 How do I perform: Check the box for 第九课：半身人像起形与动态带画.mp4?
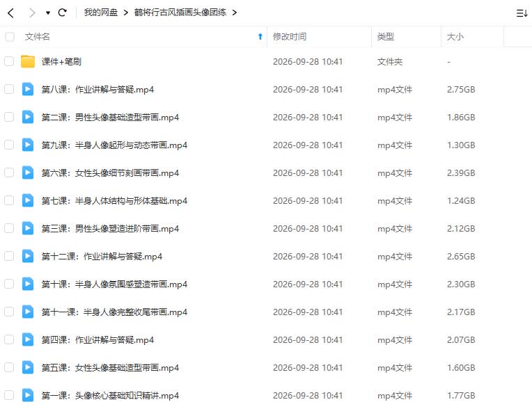9,145
